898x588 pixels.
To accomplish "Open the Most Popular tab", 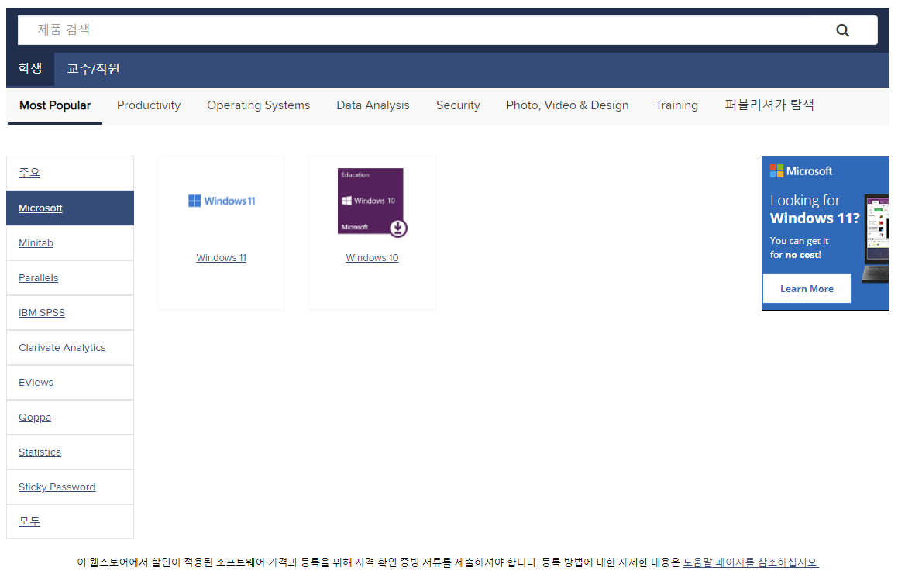I will coord(55,105).
